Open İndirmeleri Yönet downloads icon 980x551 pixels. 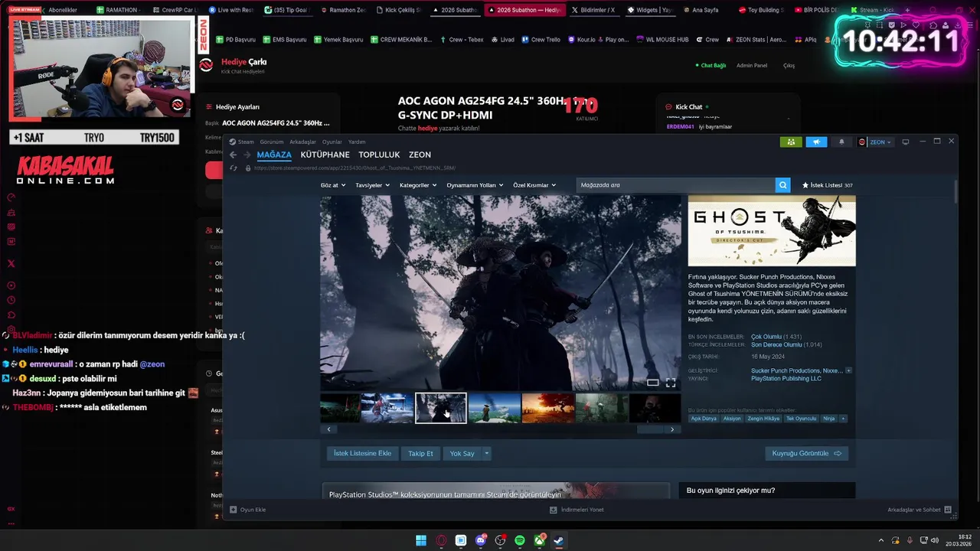tap(554, 510)
